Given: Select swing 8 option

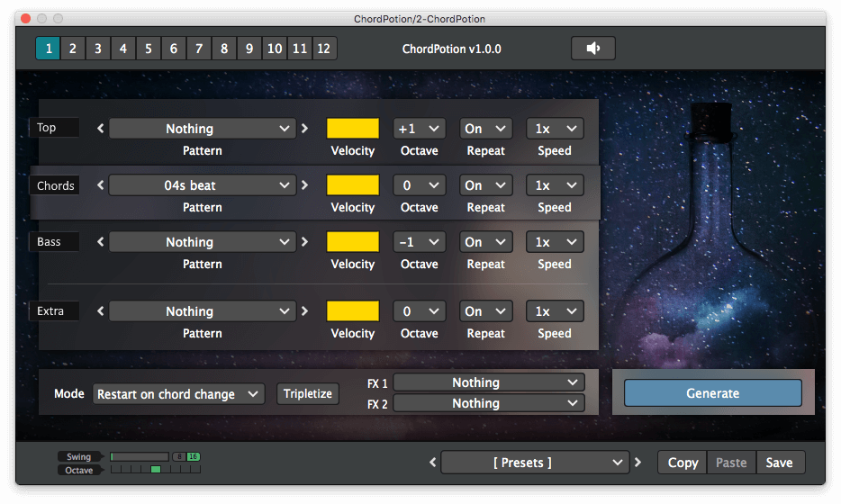Looking at the screenshot, I should coord(179,457).
